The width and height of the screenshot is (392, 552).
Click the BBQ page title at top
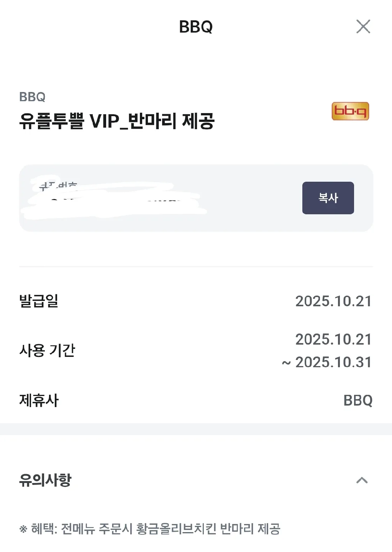click(196, 27)
